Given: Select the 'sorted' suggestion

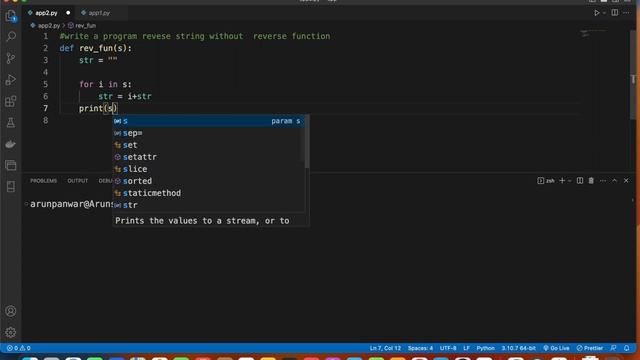Looking at the screenshot, I should coord(209,181).
